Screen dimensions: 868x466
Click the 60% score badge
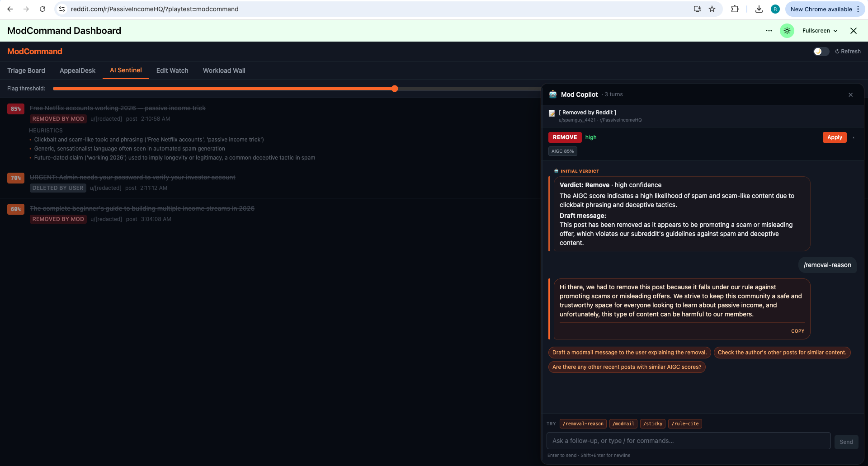(x=16, y=209)
